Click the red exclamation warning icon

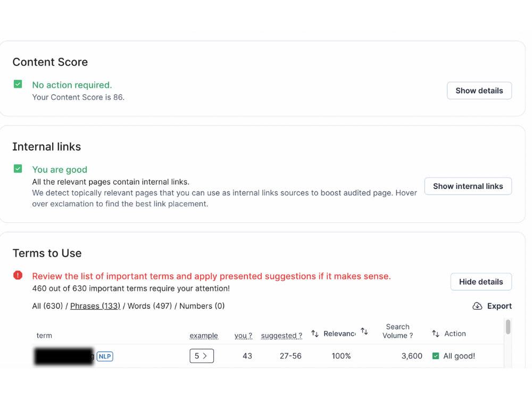[x=18, y=275]
